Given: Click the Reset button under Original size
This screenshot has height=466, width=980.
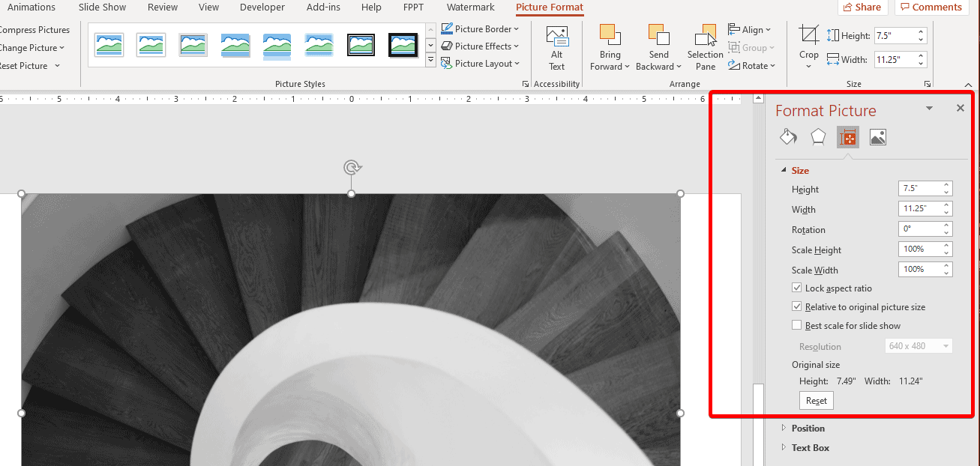Looking at the screenshot, I should pos(816,401).
